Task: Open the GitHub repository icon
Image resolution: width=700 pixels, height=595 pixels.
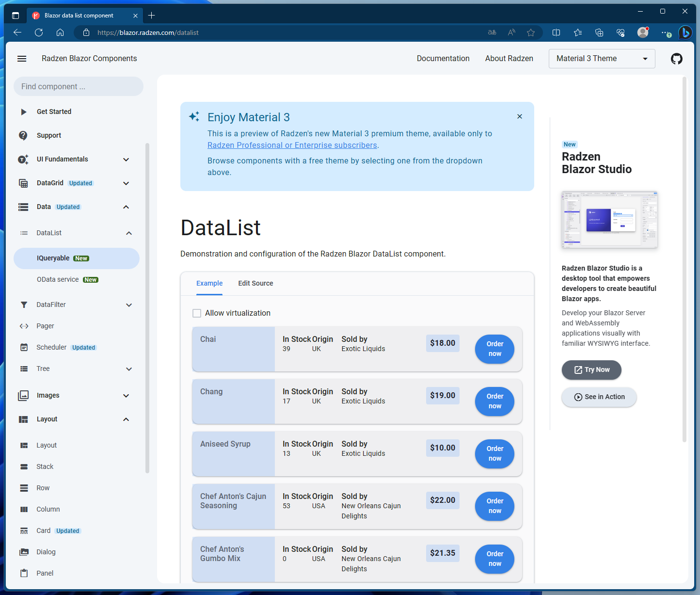Action: pyautogui.click(x=677, y=58)
